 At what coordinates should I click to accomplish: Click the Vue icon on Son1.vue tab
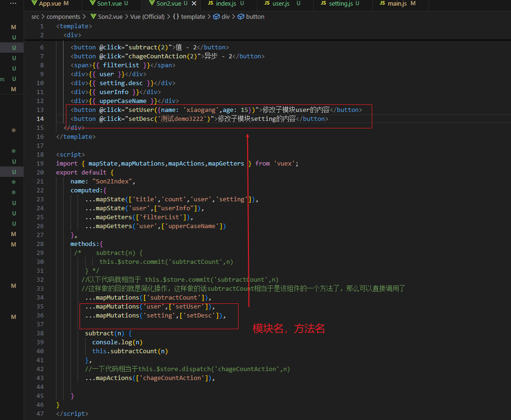[93, 3]
